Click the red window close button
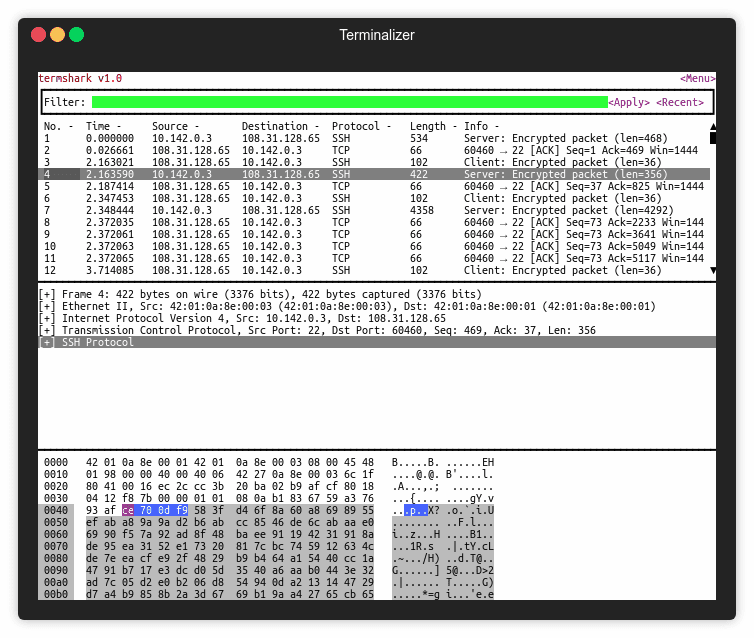Image resolution: width=754 pixels, height=638 pixels. click(x=38, y=35)
